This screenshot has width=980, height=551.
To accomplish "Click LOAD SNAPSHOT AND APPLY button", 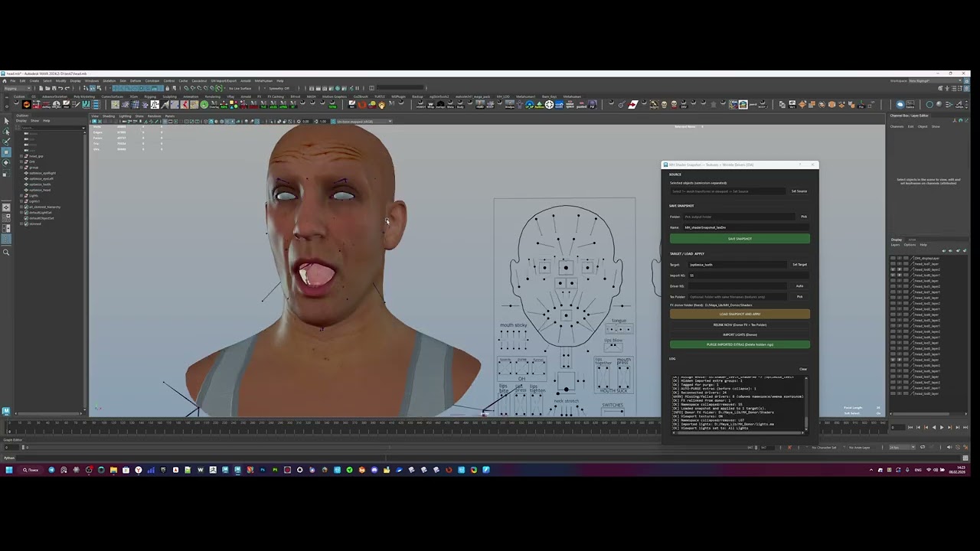I will (x=740, y=315).
